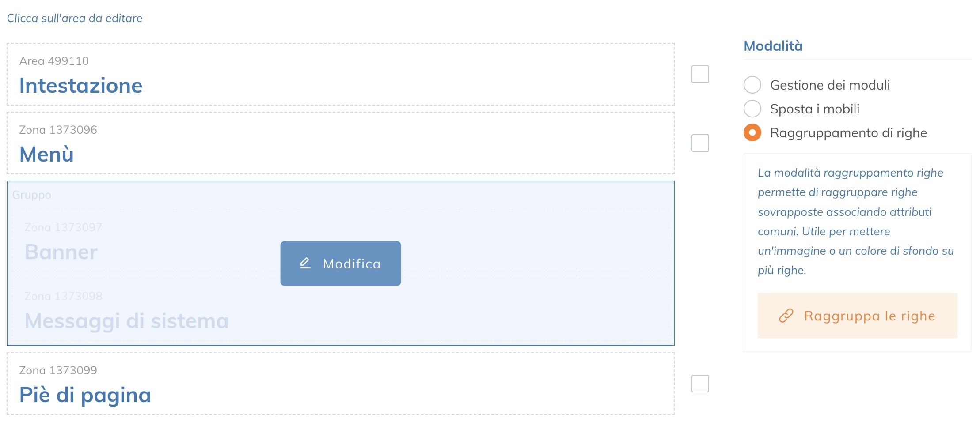Click the Gestione dei moduli label text

tap(830, 85)
